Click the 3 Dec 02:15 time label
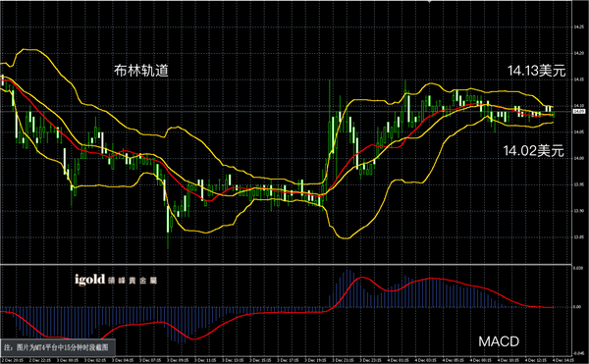 point(95,361)
